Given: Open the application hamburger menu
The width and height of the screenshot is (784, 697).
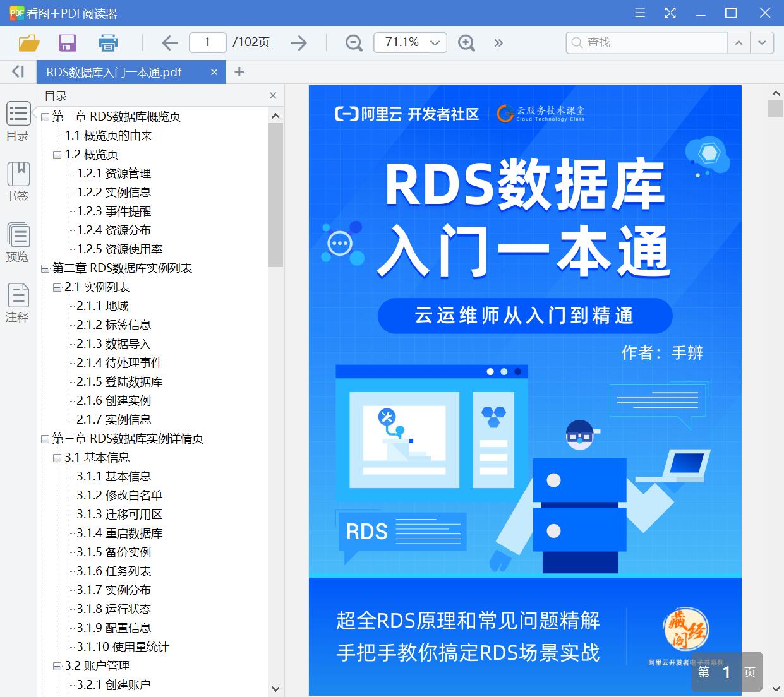Looking at the screenshot, I should click(639, 13).
